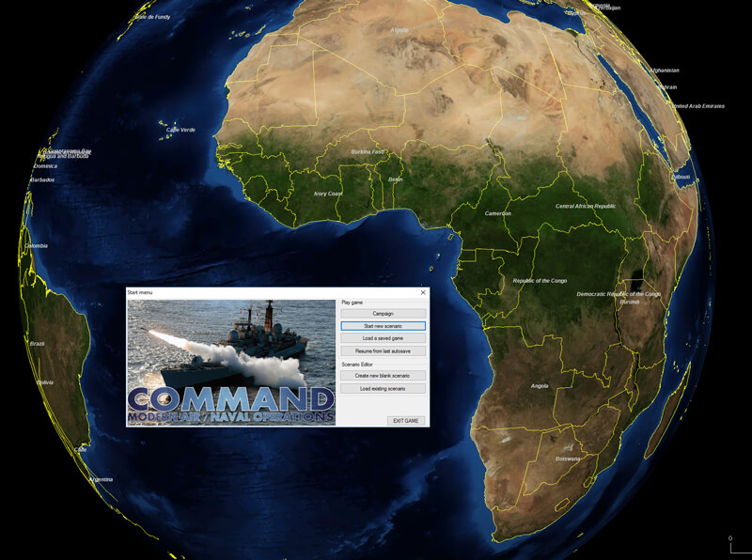The height and width of the screenshot is (560, 752).
Task: Create new blank scenario
Action: (383, 376)
